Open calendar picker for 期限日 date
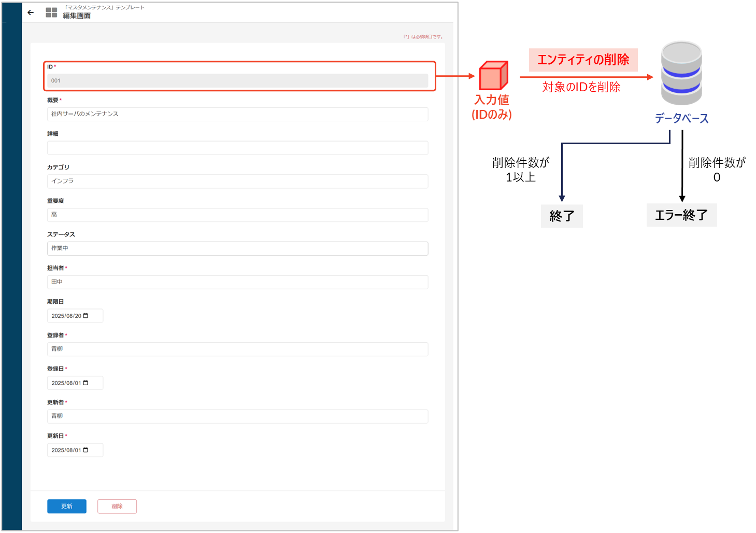Screen dimensions: 756x533 (85, 316)
